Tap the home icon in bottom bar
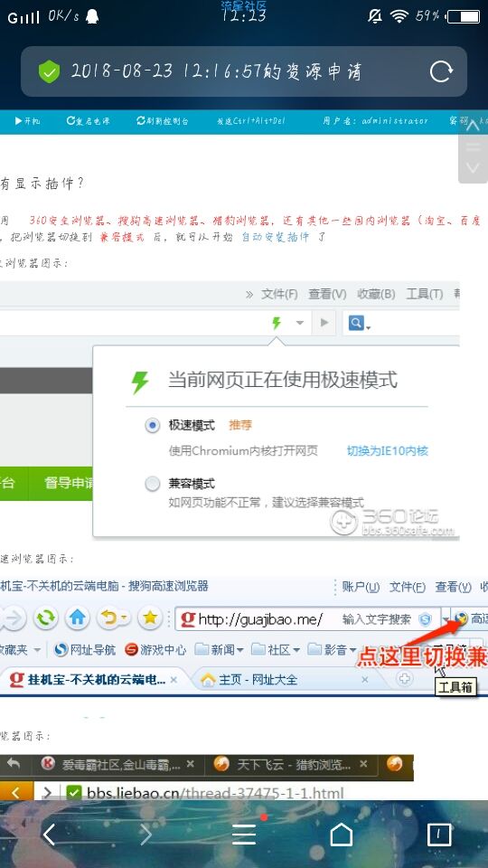The height and width of the screenshot is (868, 488). [342, 835]
